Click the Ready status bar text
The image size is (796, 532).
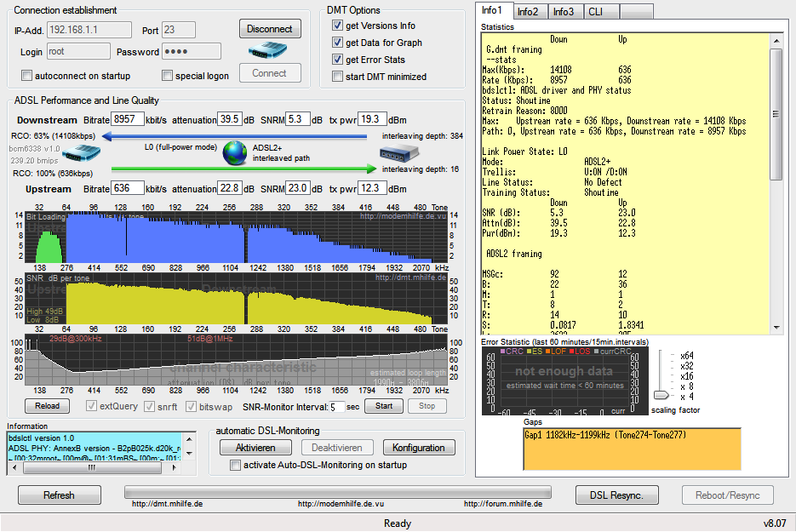tap(398, 523)
